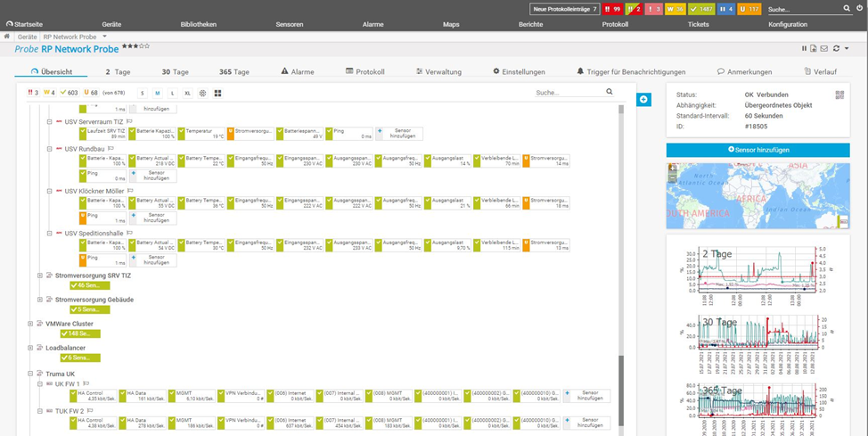Open the Sensoren menu
This screenshot has width=868, height=436.
tap(289, 24)
